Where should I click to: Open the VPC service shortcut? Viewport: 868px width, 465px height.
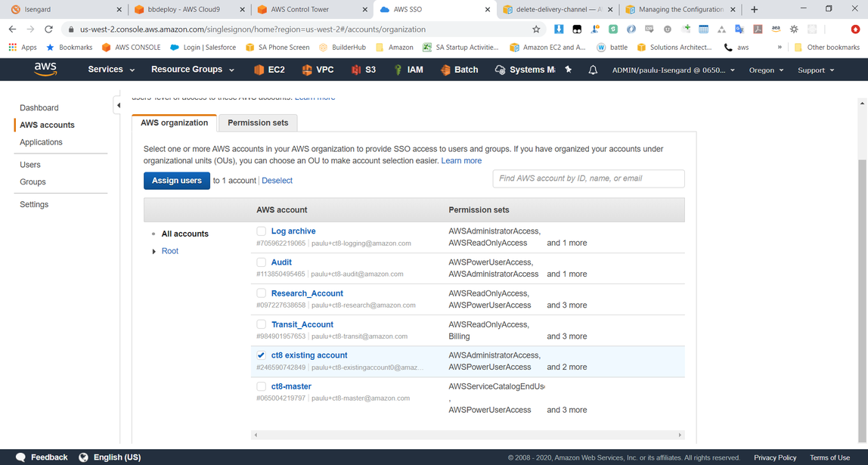(318, 70)
